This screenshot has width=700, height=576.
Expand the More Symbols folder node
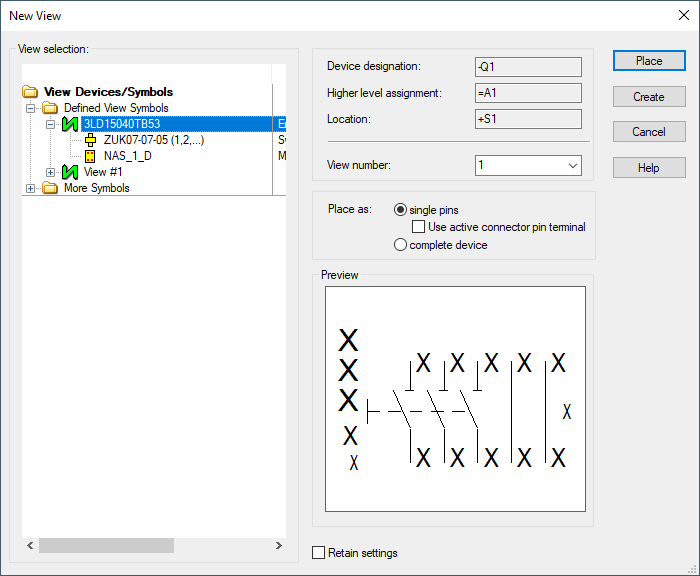point(30,188)
